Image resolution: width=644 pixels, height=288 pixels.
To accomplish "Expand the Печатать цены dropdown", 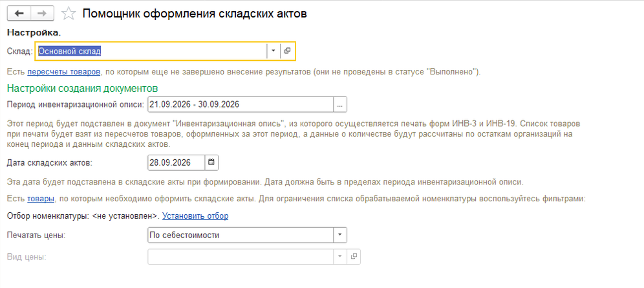I will point(339,236).
